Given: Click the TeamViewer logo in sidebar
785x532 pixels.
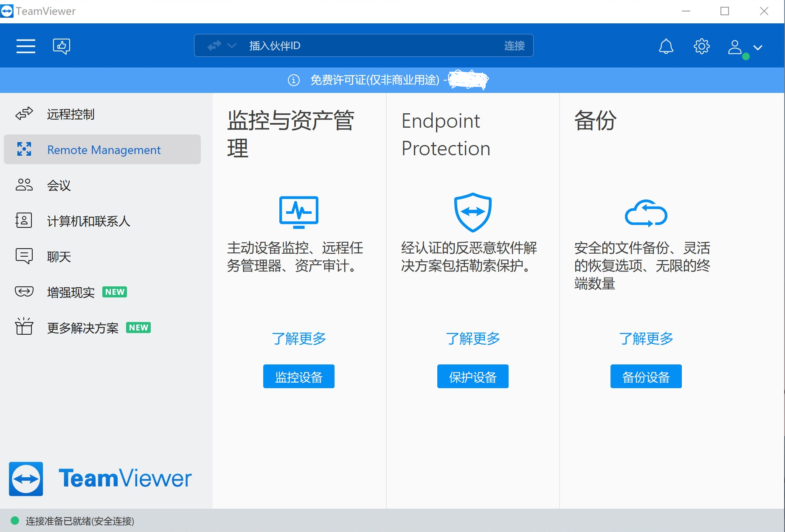Looking at the screenshot, I should click(x=100, y=479).
